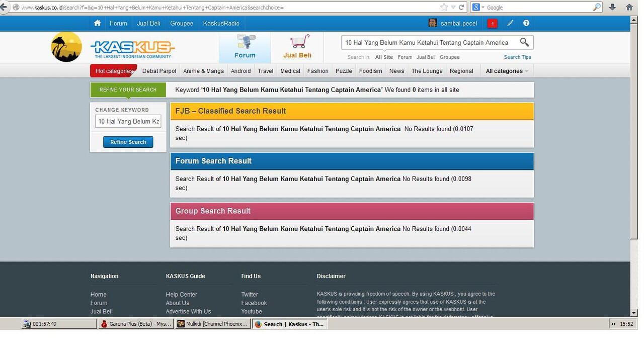Select Forum search scope

(x=405, y=57)
